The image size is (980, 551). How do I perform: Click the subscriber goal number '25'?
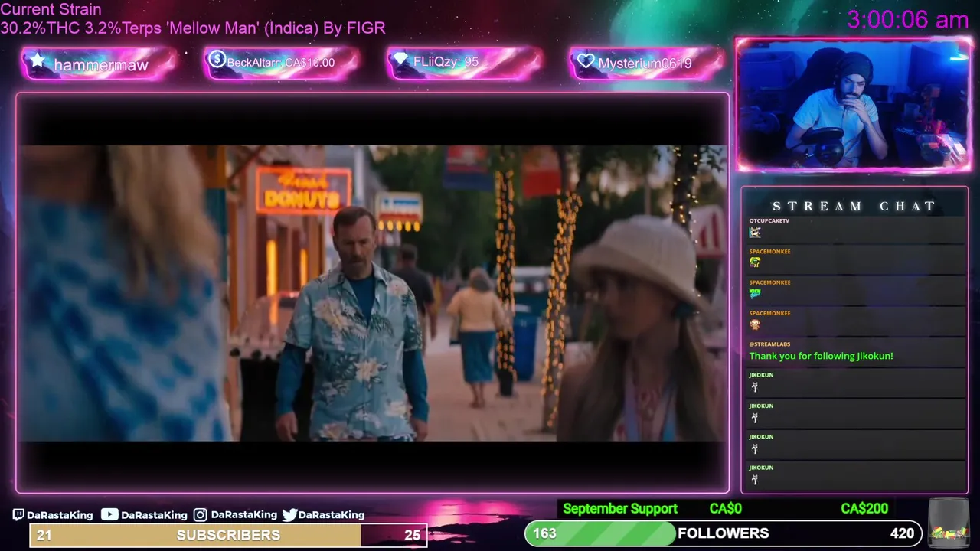click(x=413, y=535)
